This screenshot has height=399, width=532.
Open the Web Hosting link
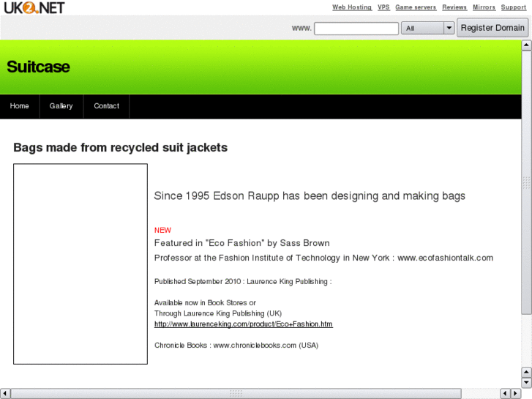tap(352, 7)
